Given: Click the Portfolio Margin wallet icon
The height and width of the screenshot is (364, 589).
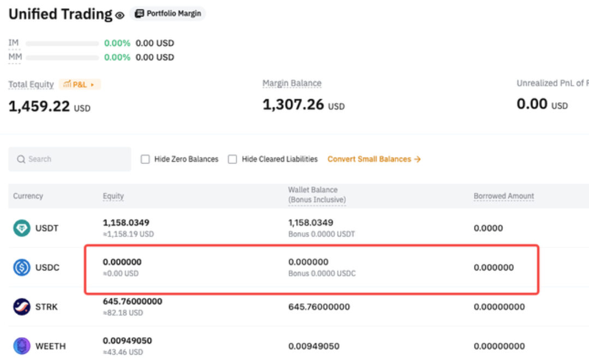Looking at the screenshot, I should click(140, 14).
